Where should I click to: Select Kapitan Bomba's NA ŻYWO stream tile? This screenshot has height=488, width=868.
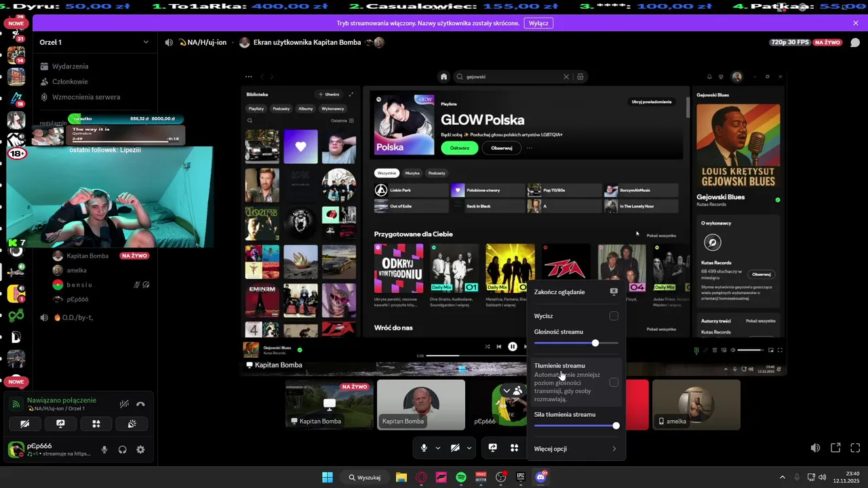329,405
